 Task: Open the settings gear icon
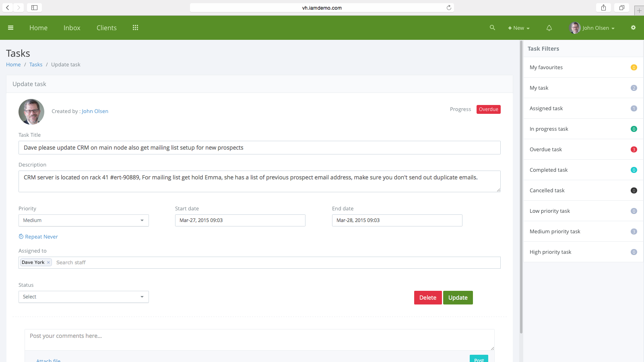pos(633,28)
